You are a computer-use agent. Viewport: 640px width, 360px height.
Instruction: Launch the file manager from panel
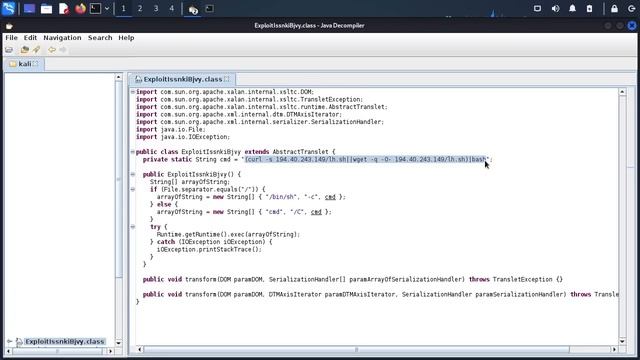tap(47, 9)
